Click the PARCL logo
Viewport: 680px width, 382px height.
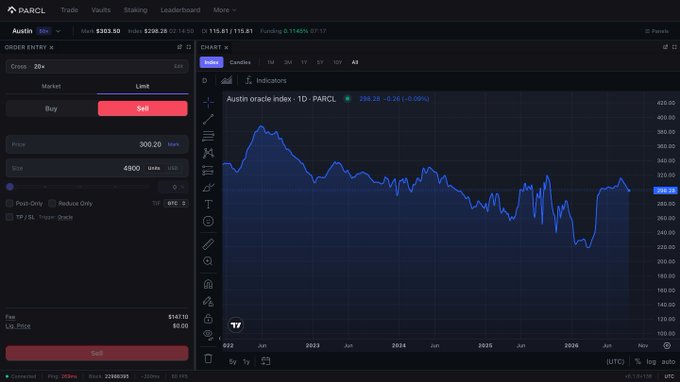click(x=26, y=10)
